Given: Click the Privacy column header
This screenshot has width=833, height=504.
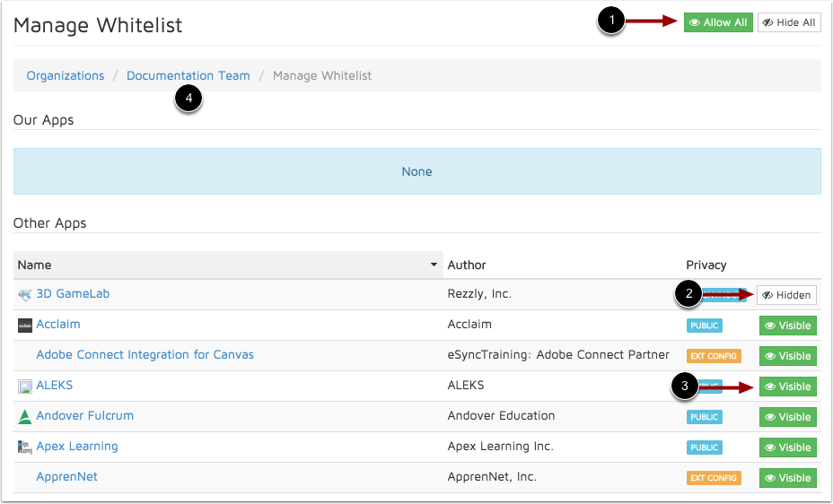Looking at the screenshot, I should 706,265.
